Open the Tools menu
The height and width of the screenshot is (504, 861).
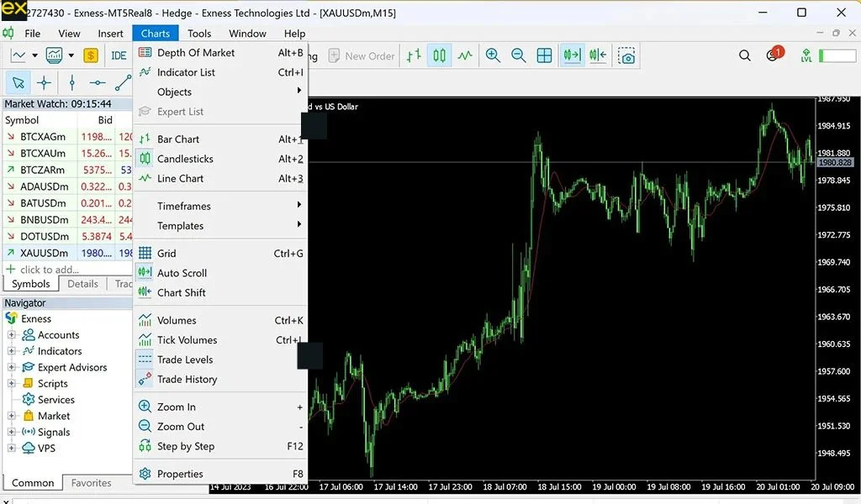[x=199, y=34]
